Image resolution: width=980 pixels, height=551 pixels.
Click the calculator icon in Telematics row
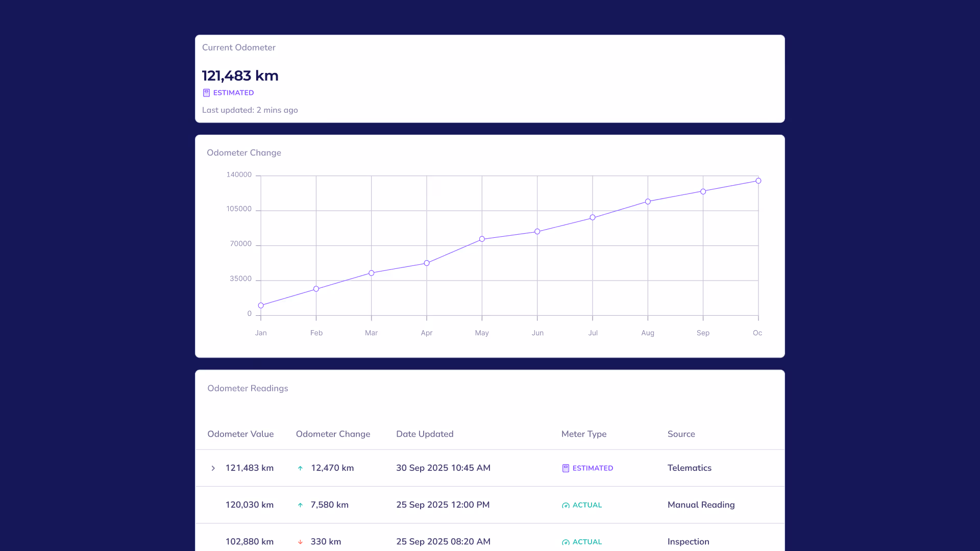click(566, 468)
